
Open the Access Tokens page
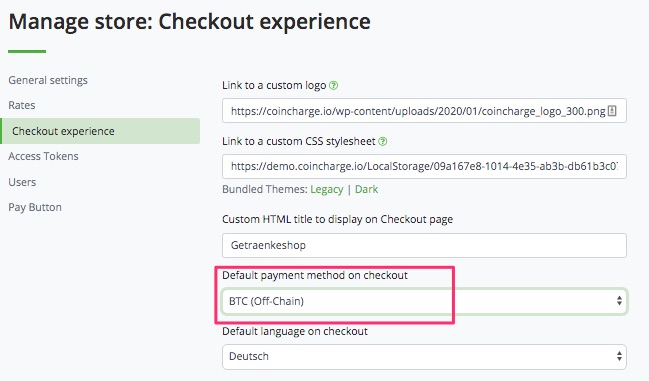(43, 156)
